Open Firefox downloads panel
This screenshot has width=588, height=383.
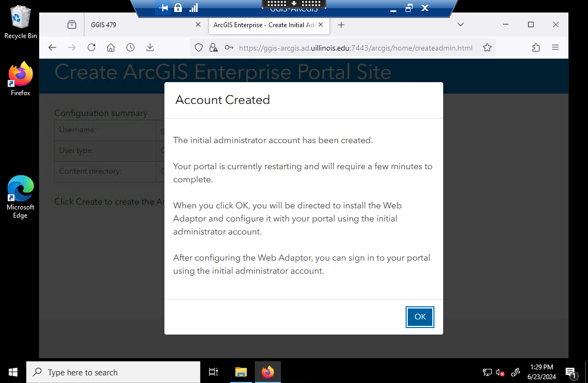pos(150,48)
